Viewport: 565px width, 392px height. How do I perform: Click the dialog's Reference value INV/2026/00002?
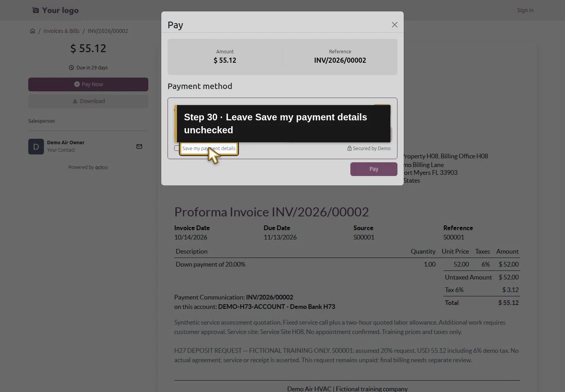(x=340, y=60)
